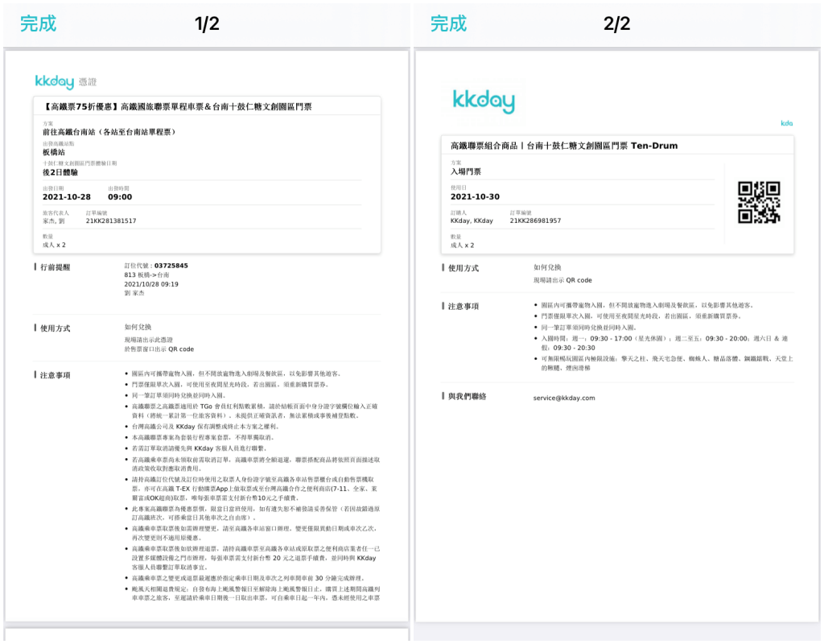Screen dimensions: 824x644
Task: Select order number 21KK286981957
Action: coord(535,221)
